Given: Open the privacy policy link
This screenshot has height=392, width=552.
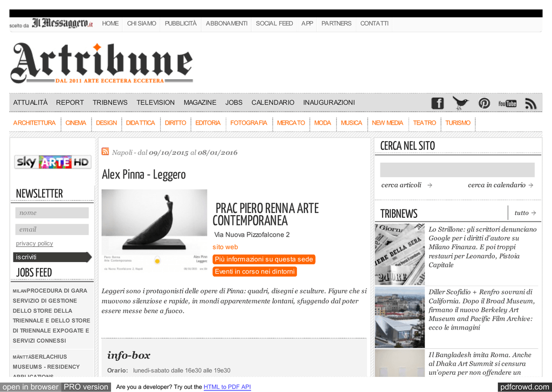Looking at the screenshot, I should click(34, 243).
